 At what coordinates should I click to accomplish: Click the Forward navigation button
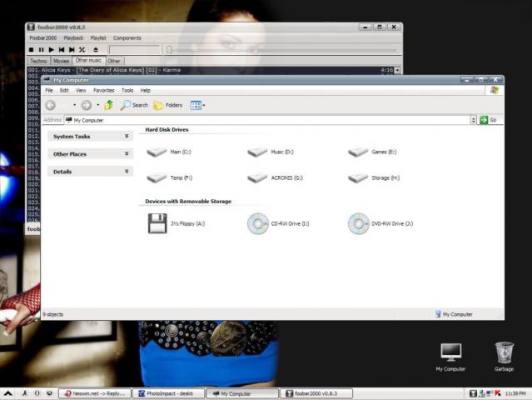87,105
